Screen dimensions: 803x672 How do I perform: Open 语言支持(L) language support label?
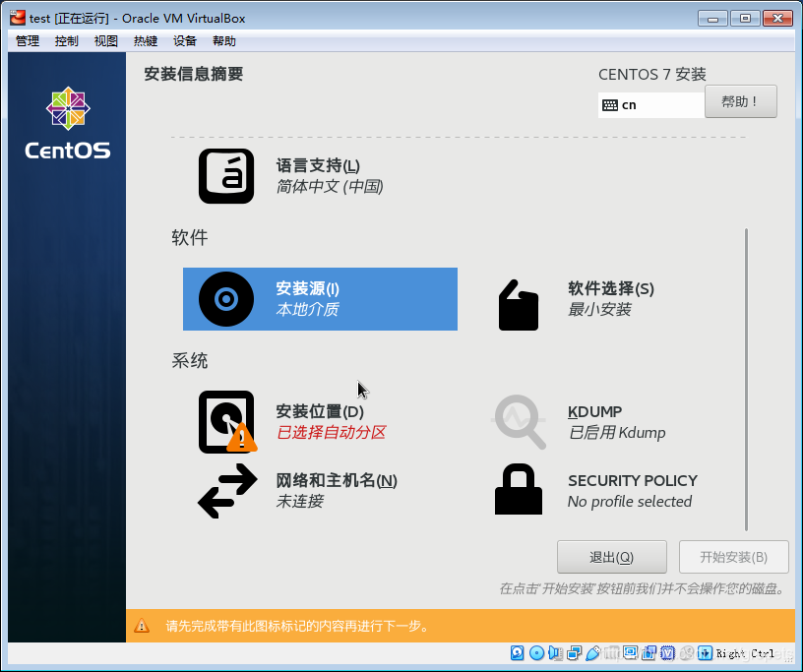[318, 165]
